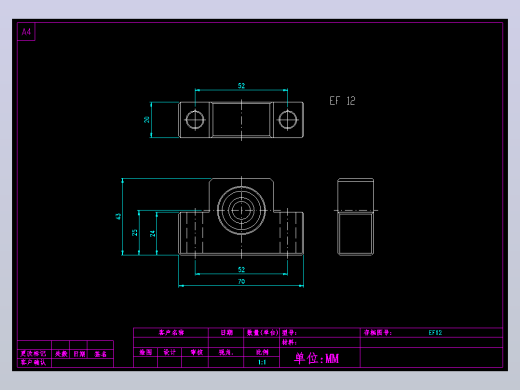This screenshot has width=520, height=390.
Task: Select the 单位:MM units text
Action: point(316,358)
